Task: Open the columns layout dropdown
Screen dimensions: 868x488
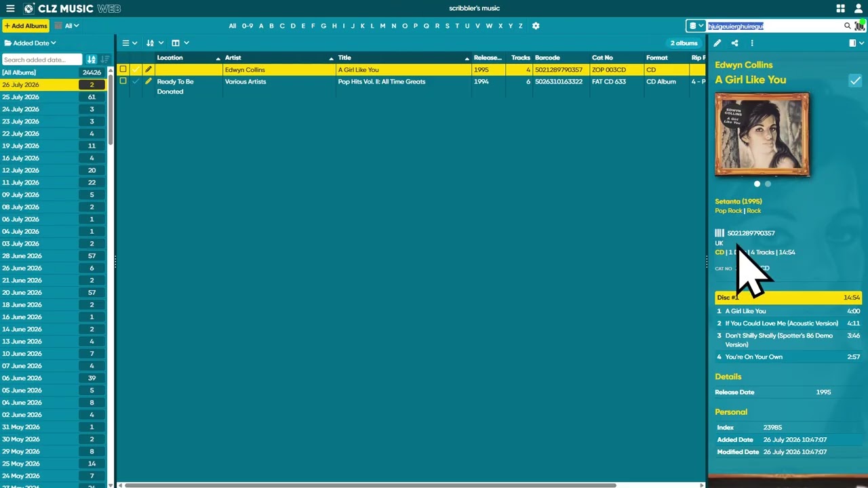Action: click(x=180, y=43)
